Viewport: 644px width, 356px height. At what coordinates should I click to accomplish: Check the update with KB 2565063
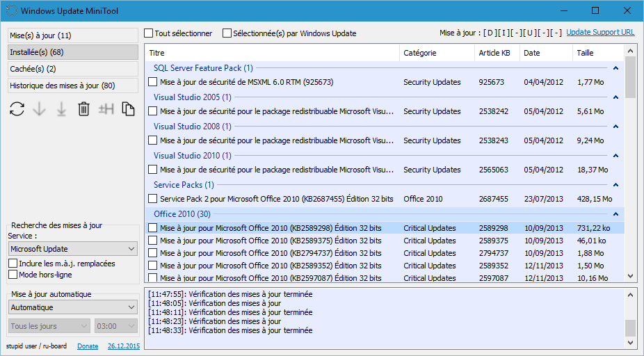coord(153,170)
